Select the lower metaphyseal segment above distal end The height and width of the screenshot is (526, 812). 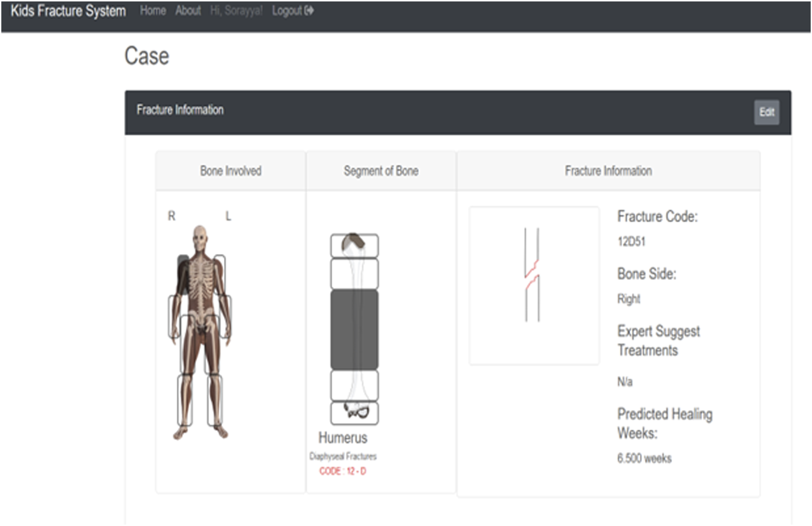point(354,386)
